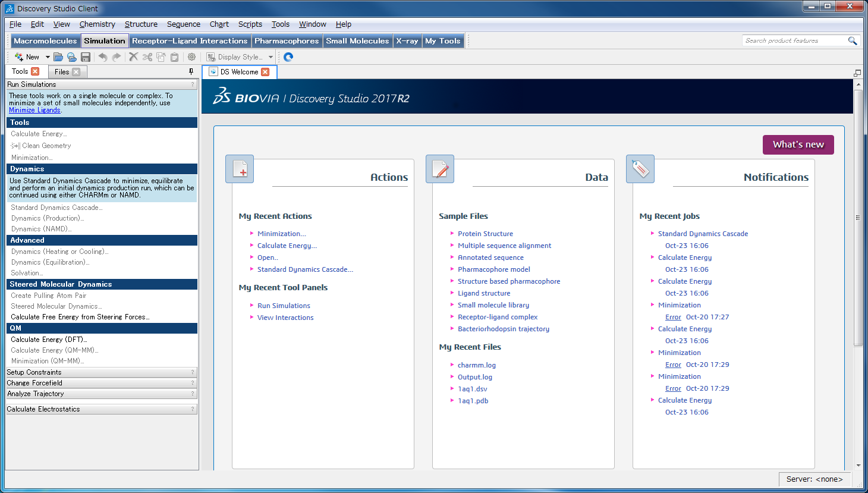The width and height of the screenshot is (868, 493).
Task: Click the Open file folder icon
Action: pyautogui.click(x=58, y=57)
